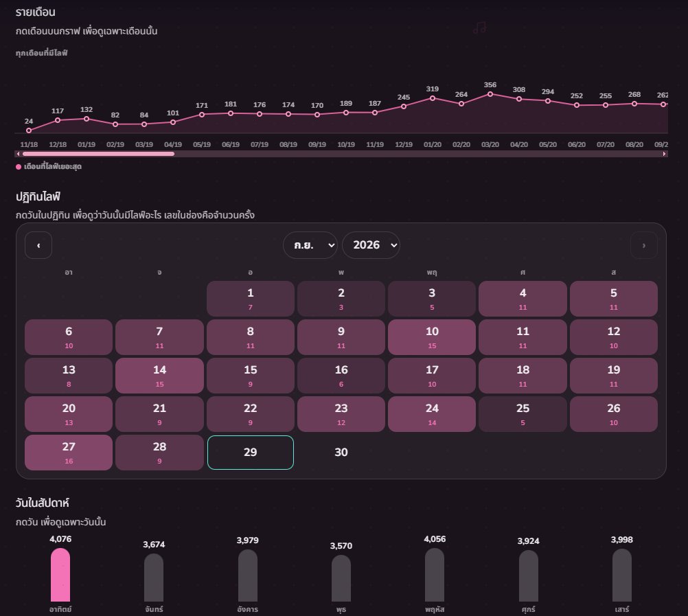Click the next month arrow in the calendar
This screenshot has height=616, width=688.
coord(643,245)
